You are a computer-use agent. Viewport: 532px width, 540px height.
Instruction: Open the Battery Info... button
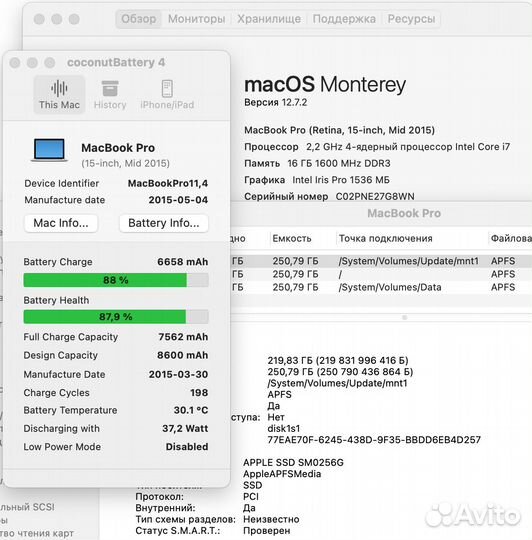tap(164, 223)
